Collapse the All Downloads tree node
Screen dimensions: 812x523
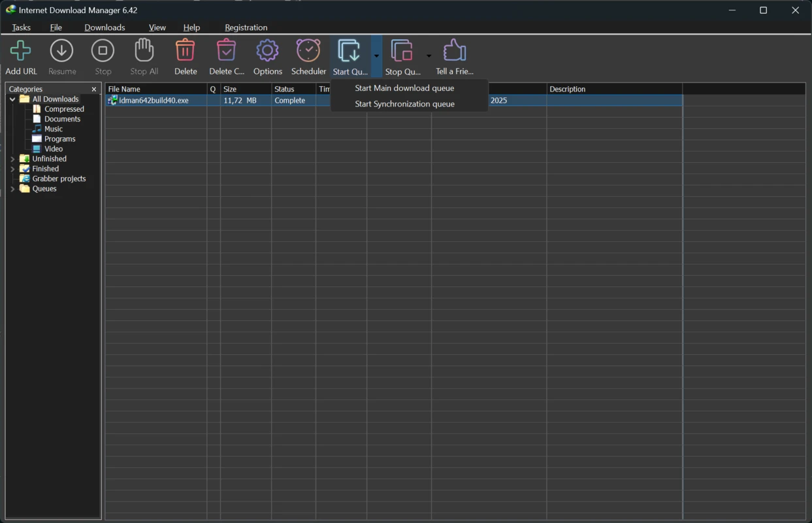coord(12,99)
